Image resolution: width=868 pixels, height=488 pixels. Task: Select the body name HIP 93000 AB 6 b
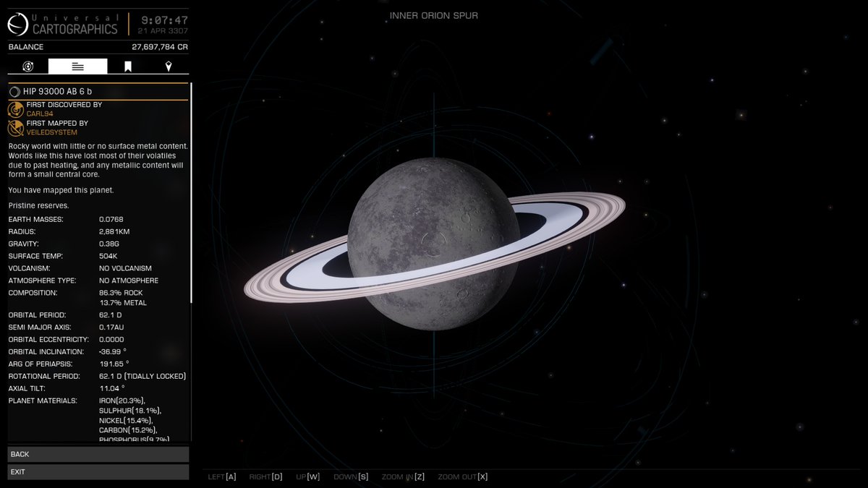coord(57,91)
